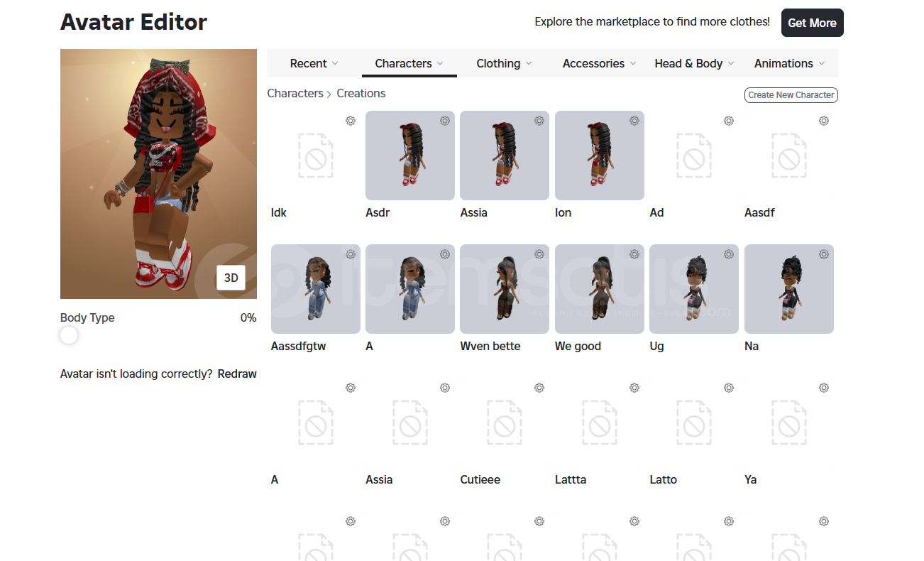924x561 pixels.
Task: Click the Get More button
Action: click(x=812, y=23)
